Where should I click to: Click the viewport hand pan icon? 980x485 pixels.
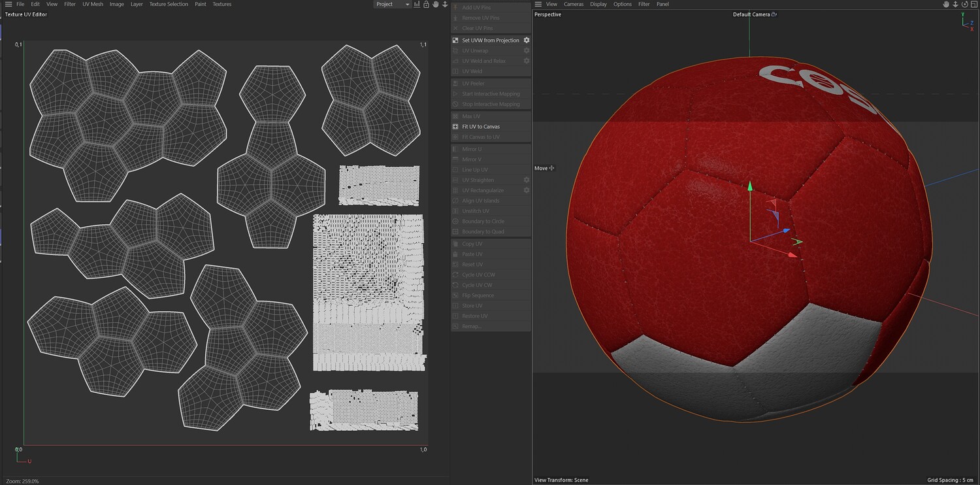946,4
